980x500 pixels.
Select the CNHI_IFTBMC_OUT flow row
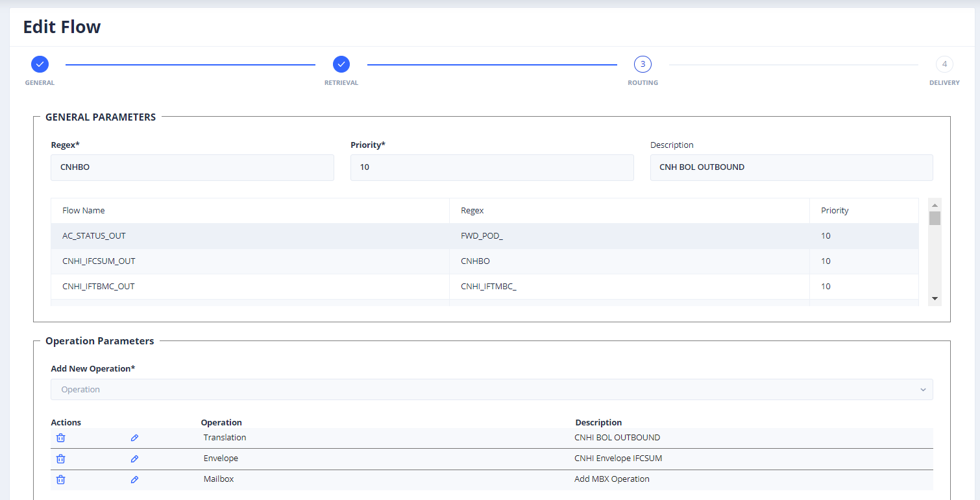pos(485,287)
